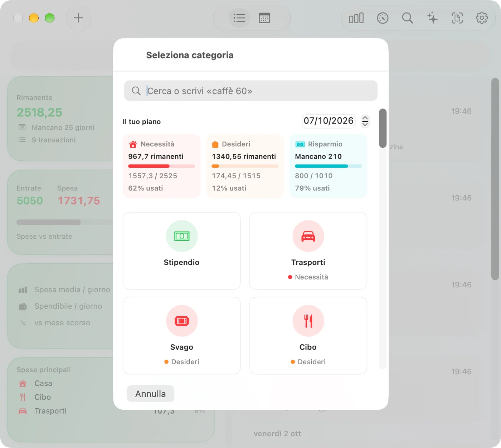Switch to list view in toolbar
Image resolution: width=501 pixels, height=448 pixels.
pos(239,18)
